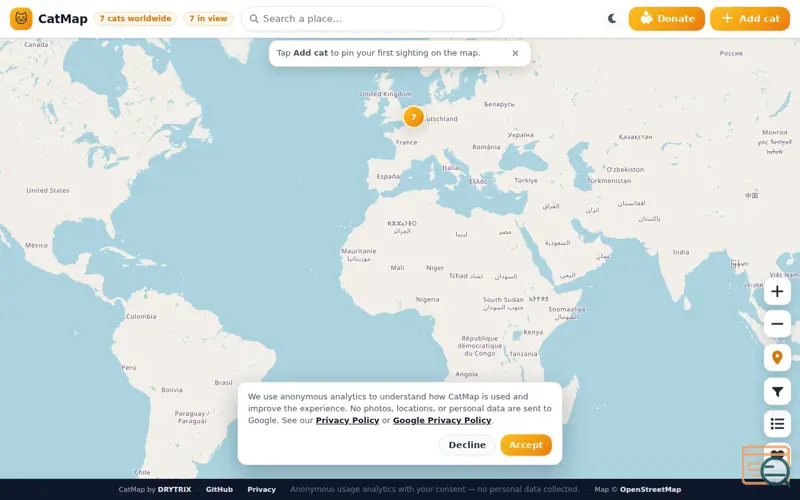This screenshot has height=500, width=800.
Task: Locate me with the orange pin button
Action: click(x=777, y=357)
